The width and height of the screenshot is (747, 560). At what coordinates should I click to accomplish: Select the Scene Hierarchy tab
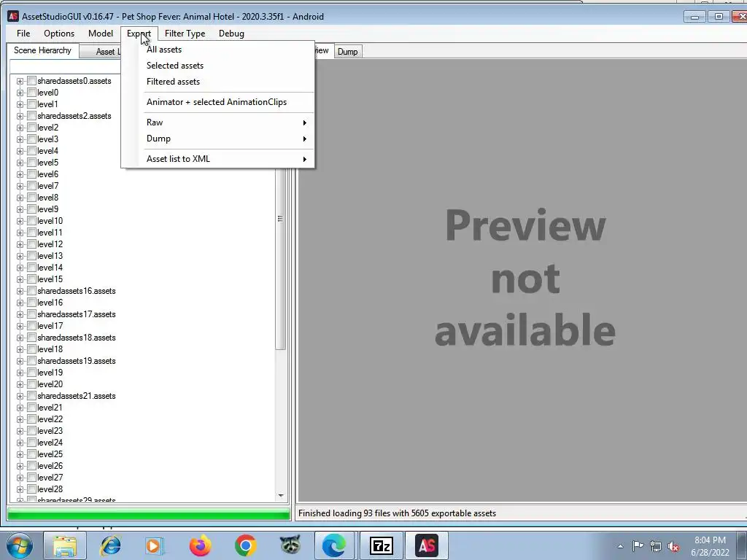click(42, 50)
